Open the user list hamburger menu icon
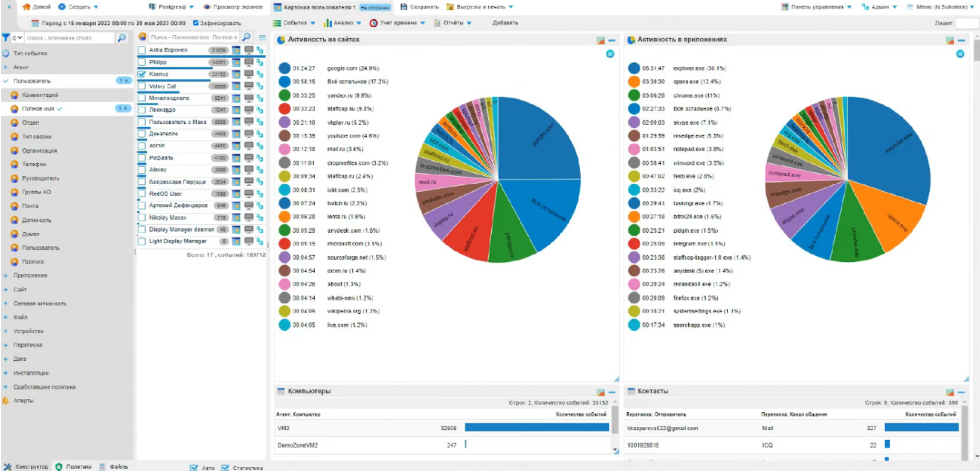 [262, 37]
